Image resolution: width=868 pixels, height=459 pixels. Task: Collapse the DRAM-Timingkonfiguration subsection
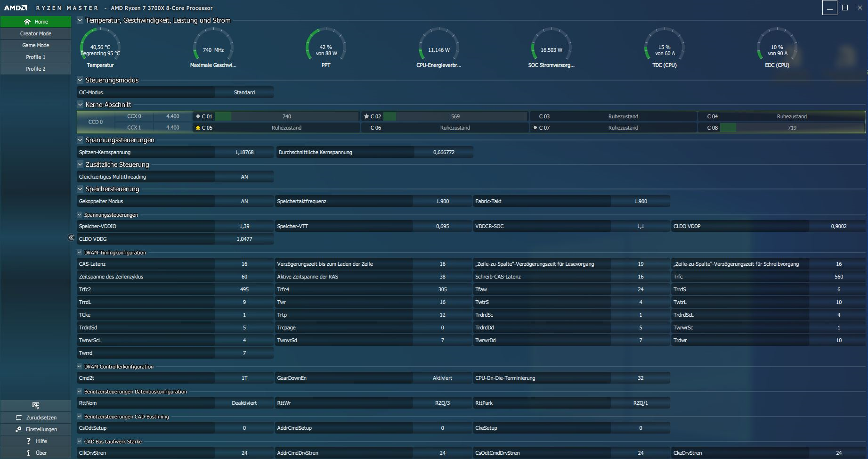(80, 253)
